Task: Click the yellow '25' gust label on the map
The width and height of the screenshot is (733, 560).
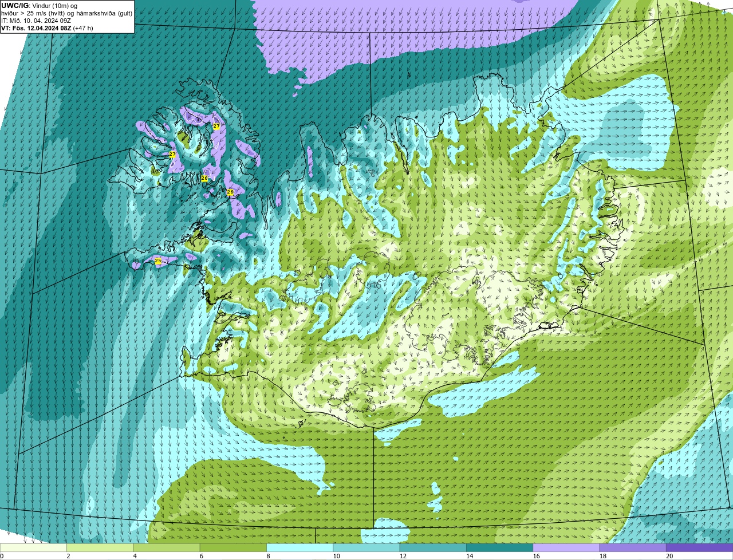Action: click(x=158, y=261)
